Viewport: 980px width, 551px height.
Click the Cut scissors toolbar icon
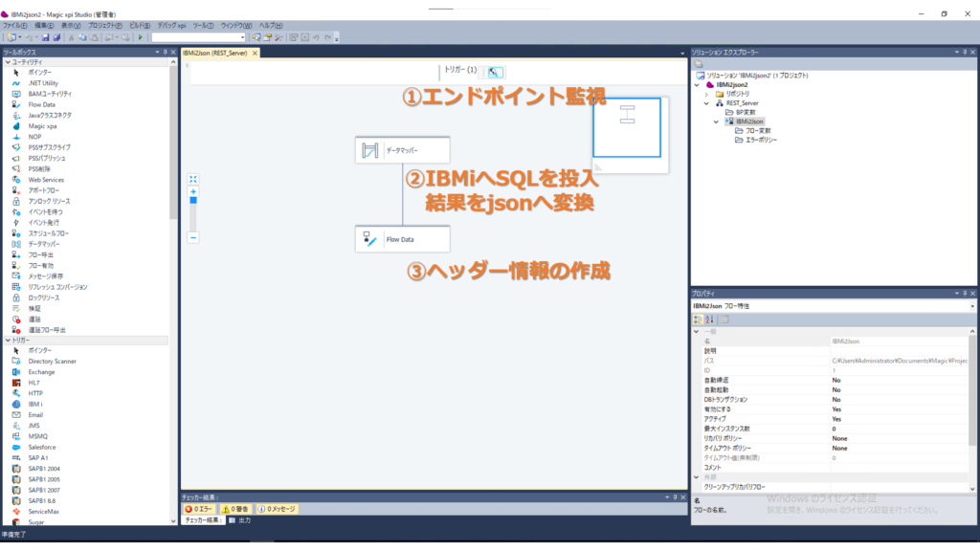(x=71, y=37)
